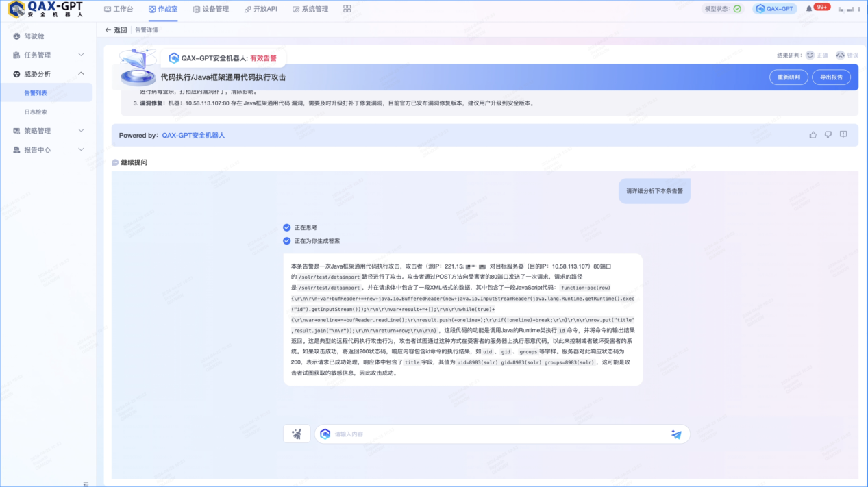Click the 导出报告 button
The width and height of the screenshot is (868, 487).
[832, 77]
